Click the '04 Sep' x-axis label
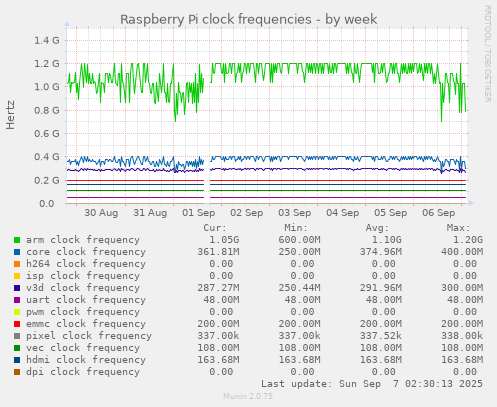497x407 pixels. (x=343, y=213)
